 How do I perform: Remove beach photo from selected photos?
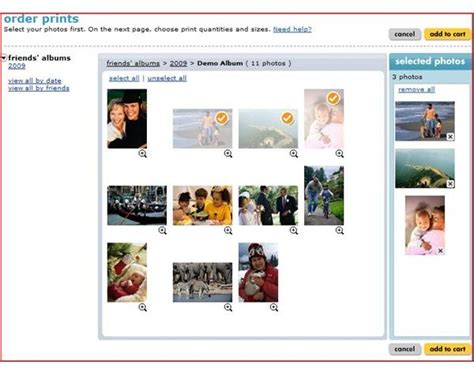click(450, 137)
